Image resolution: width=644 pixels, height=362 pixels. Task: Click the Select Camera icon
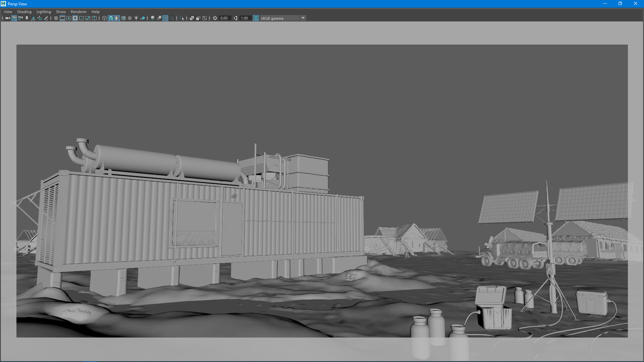tap(7, 18)
